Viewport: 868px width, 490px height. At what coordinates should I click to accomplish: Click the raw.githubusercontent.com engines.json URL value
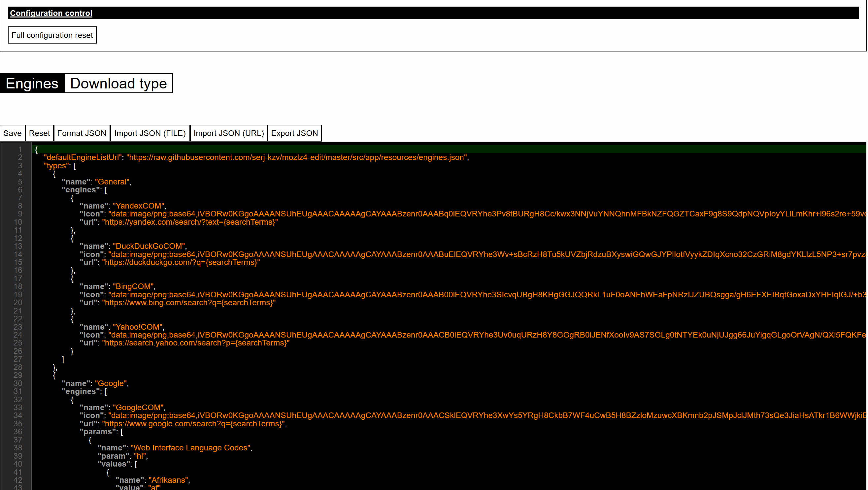[296, 157]
